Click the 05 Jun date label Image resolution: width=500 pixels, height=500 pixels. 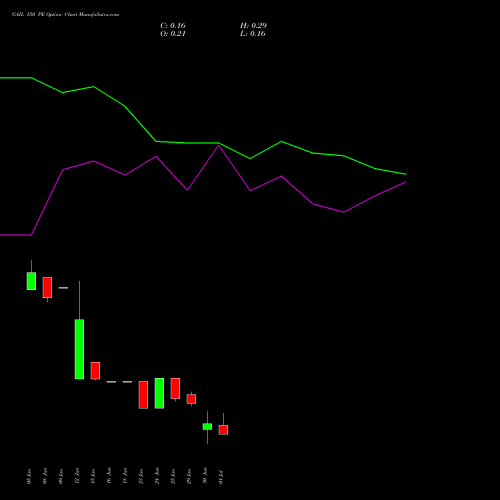pos(29,476)
